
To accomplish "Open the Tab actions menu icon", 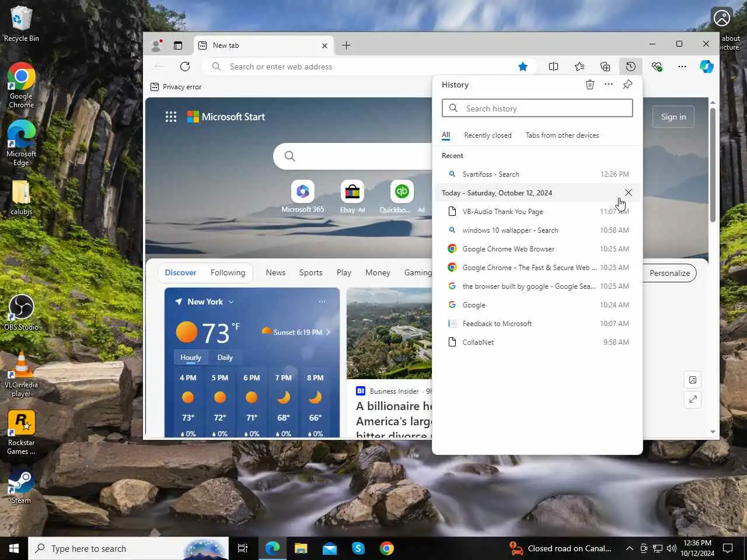I will [178, 45].
